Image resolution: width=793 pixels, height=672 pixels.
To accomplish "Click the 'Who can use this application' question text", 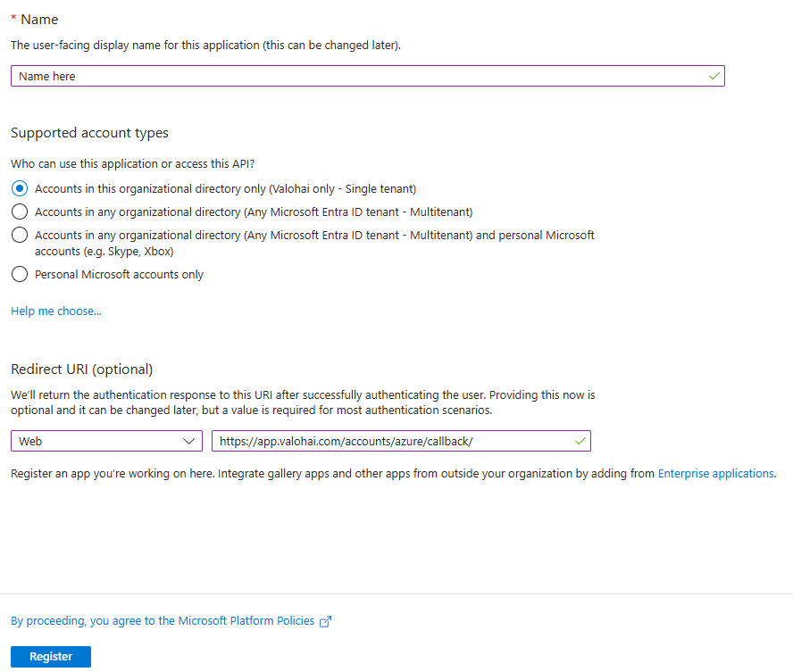I will (x=132, y=163).
